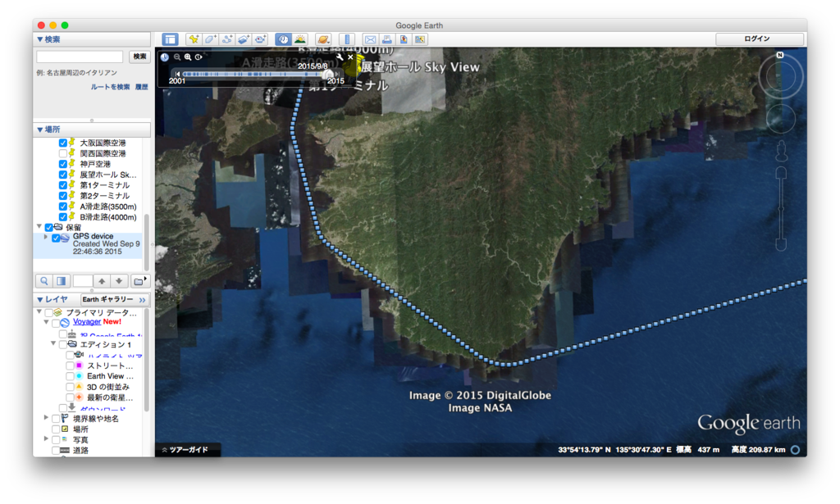Screen dimensions: 840x504
Task: Expand the 境界線や地名 layer
Action: coord(46,418)
